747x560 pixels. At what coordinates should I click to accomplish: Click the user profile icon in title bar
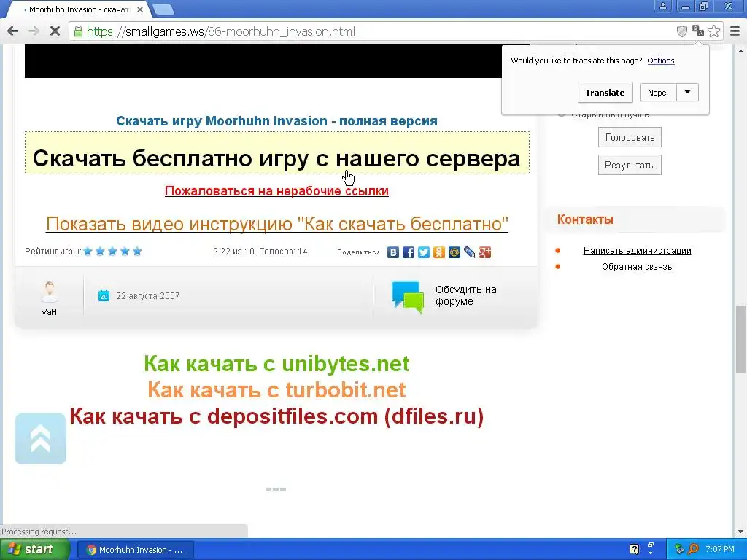[662, 6]
